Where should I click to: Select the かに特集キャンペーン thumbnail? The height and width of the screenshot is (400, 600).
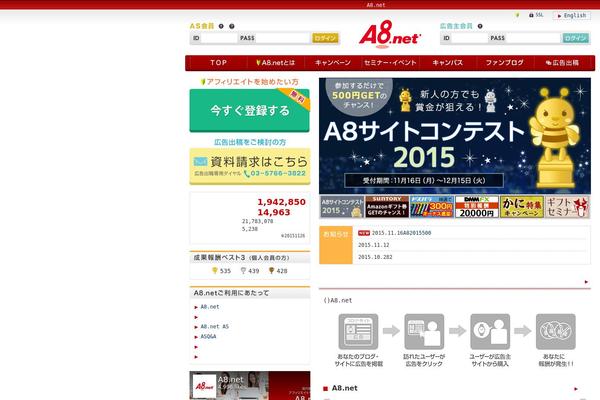point(522,207)
